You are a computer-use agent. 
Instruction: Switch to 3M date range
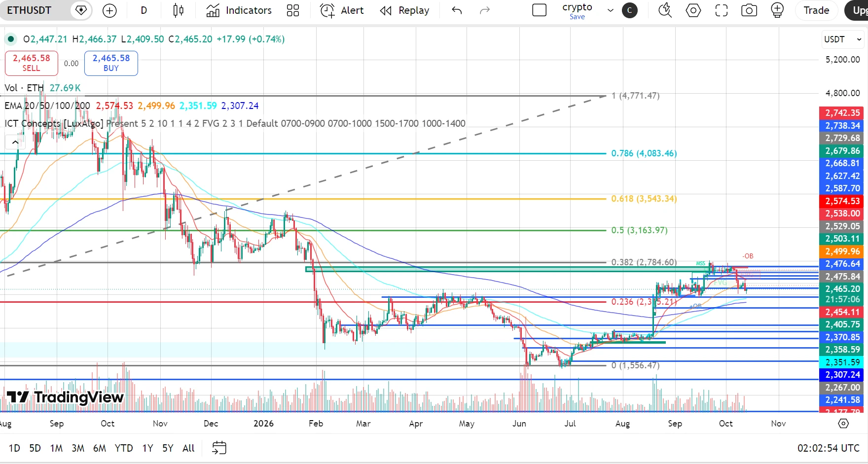coord(78,448)
